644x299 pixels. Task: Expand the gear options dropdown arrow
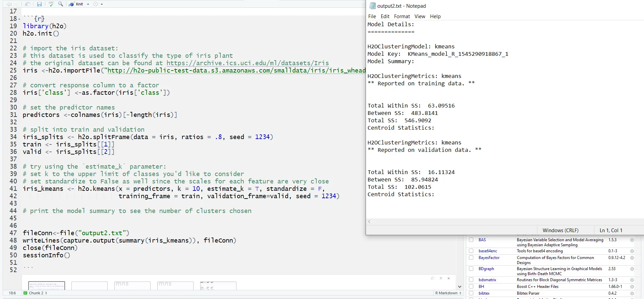pos(102,4)
